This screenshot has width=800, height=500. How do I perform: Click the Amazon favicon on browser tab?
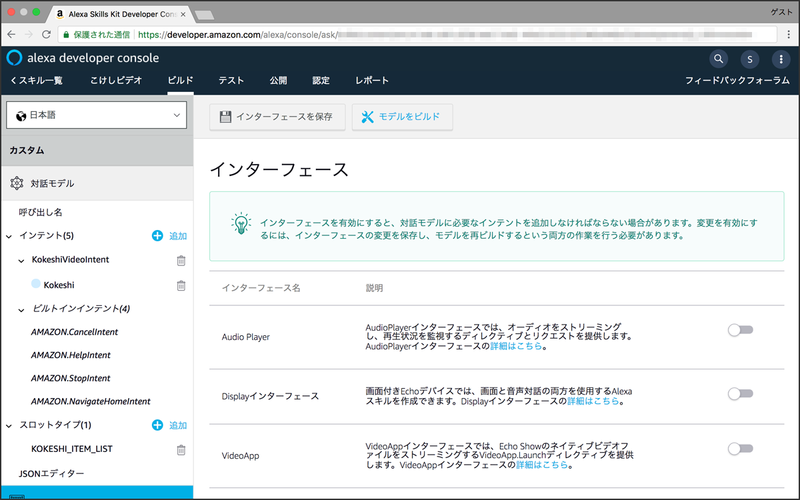click(x=60, y=14)
